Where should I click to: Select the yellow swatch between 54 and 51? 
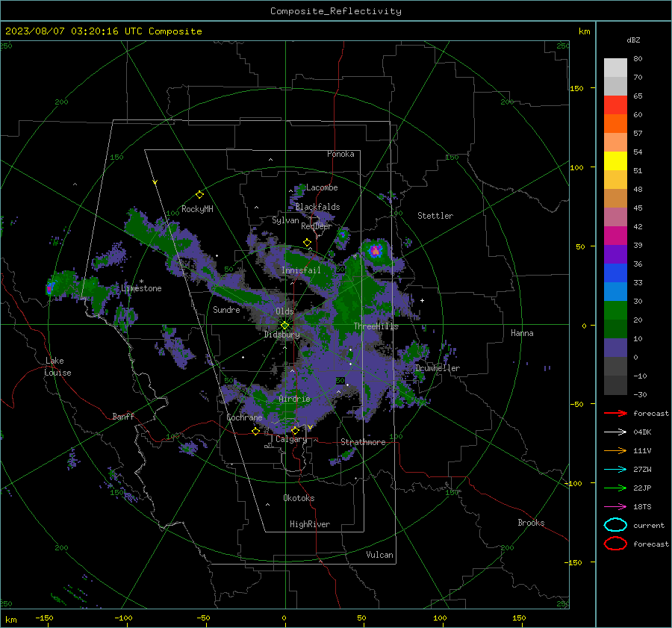coord(615,161)
